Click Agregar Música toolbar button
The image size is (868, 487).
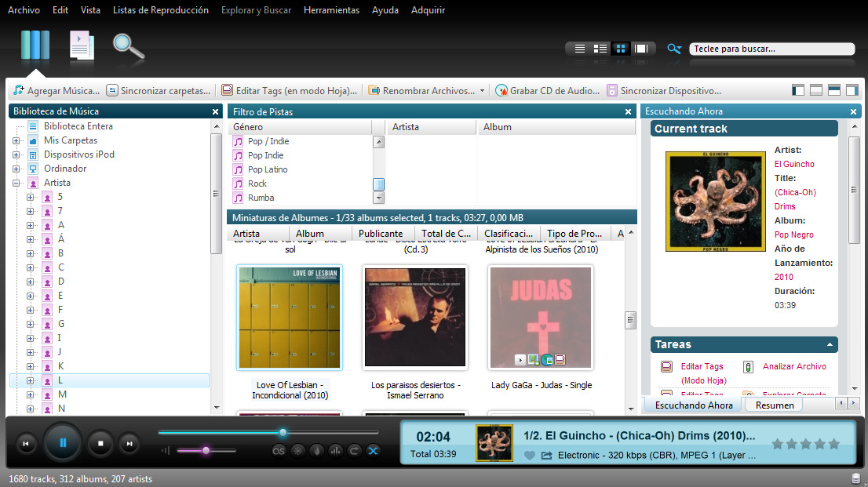point(56,91)
